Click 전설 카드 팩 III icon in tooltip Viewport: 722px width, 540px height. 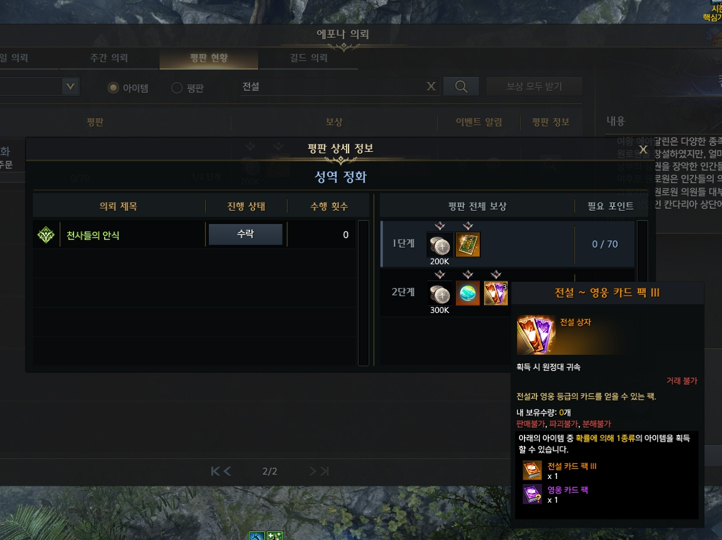coord(532,470)
